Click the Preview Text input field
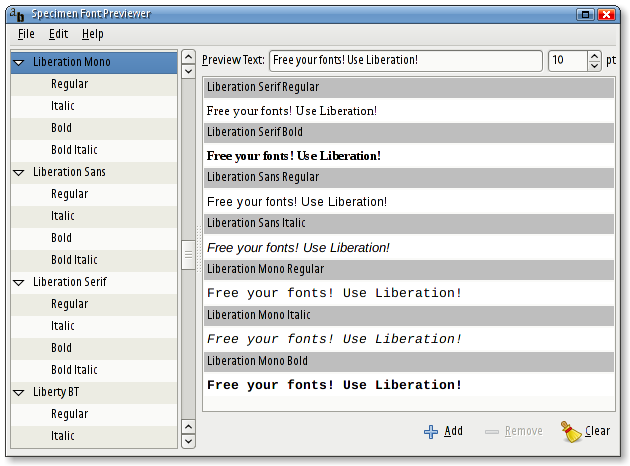 406,61
